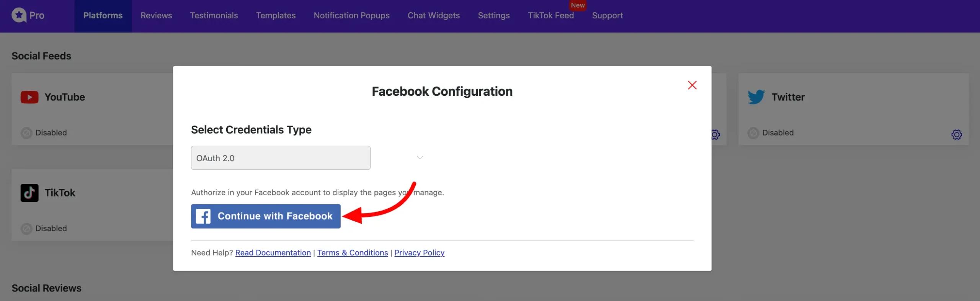Click the Twitter Disabled status icon
The height and width of the screenshot is (301, 980).
click(x=753, y=133)
